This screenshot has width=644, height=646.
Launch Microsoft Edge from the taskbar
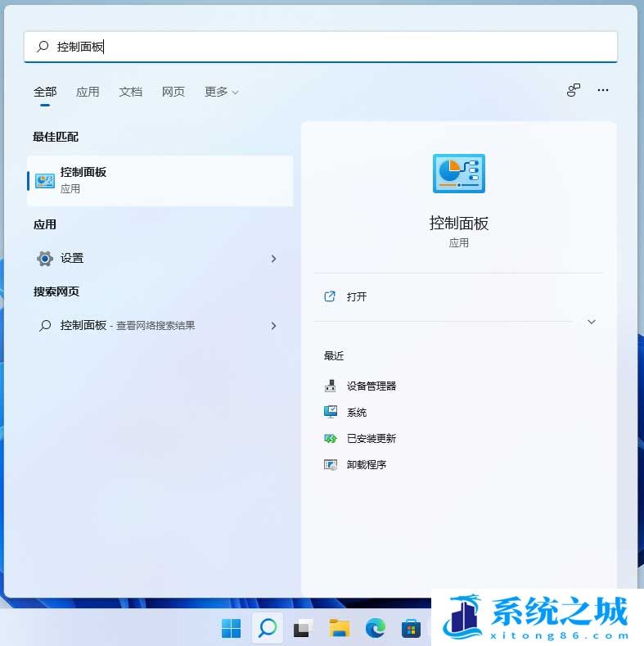[x=375, y=628]
